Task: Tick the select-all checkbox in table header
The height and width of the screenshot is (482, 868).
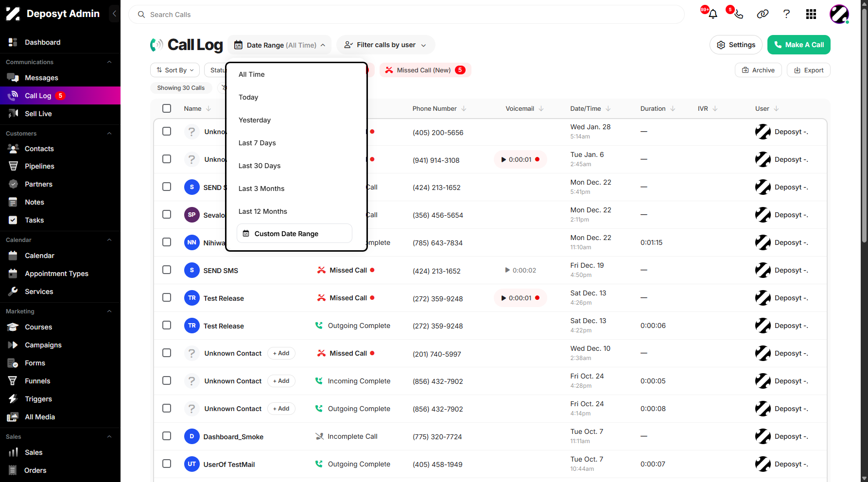Action: coord(167,108)
